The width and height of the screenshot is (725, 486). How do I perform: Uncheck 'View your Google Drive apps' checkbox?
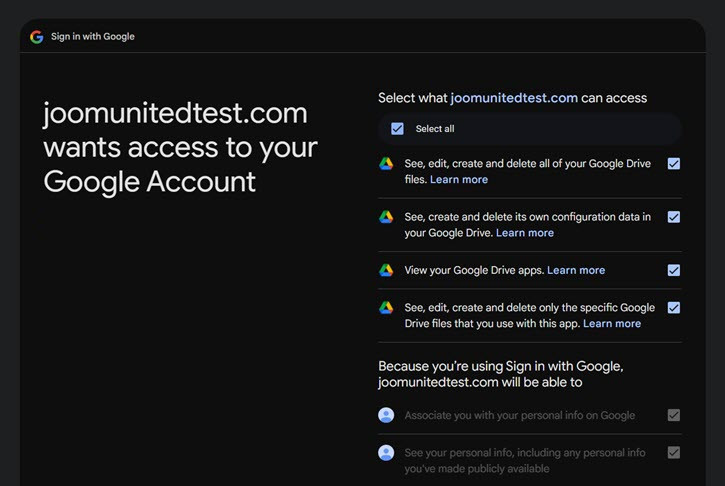coord(674,270)
